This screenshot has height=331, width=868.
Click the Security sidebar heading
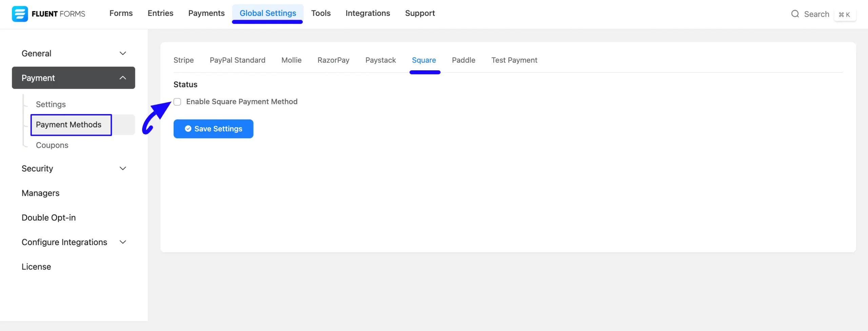[37, 168]
